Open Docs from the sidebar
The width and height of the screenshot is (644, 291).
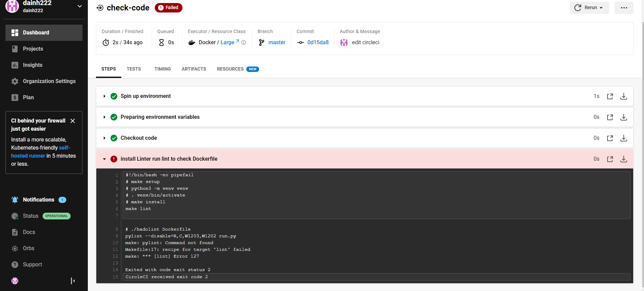29,232
